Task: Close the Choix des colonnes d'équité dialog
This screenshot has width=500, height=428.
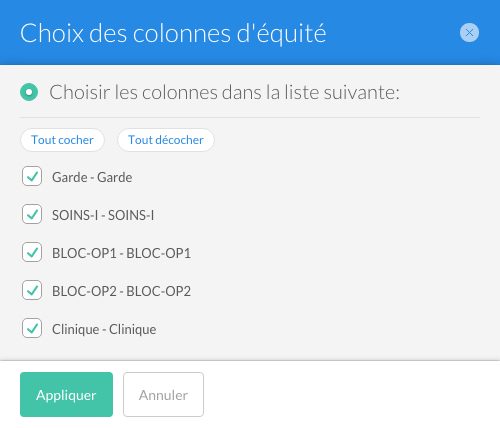Action: [469, 33]
